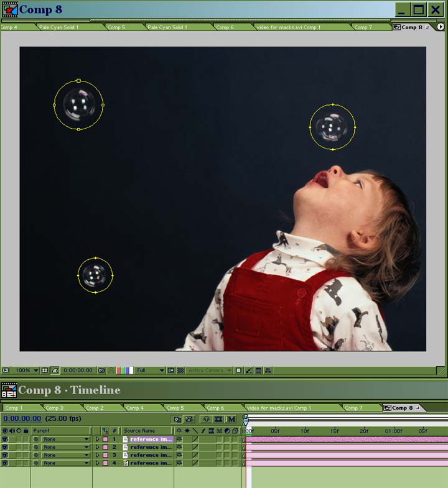The image size is (448, 488).
Task: Toggle the quality switch on layer 2
Action: pos(195,447)
